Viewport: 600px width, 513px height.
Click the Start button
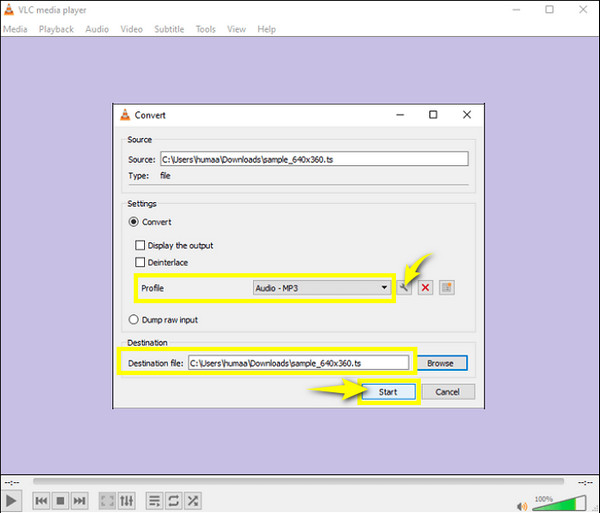[388, 392]
